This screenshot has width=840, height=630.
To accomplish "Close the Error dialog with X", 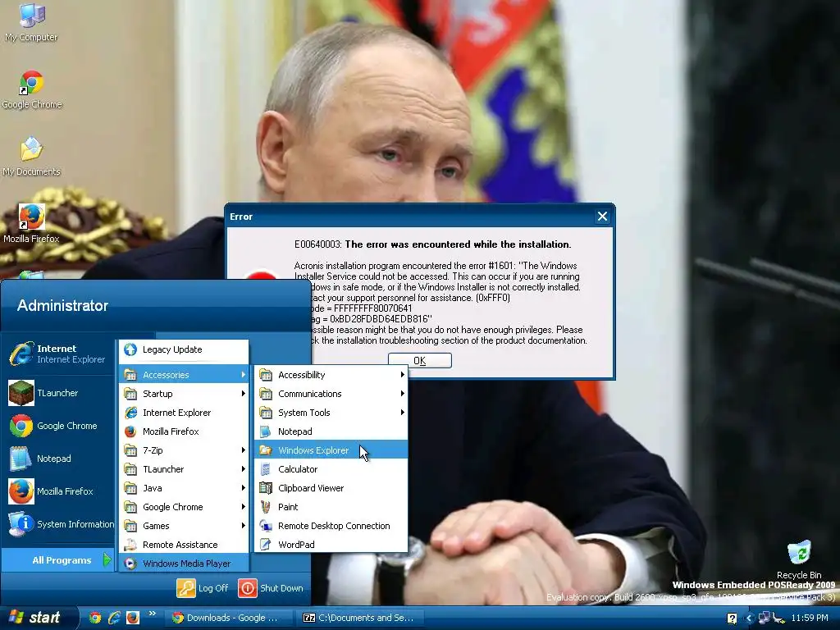I will coord(602,216).
